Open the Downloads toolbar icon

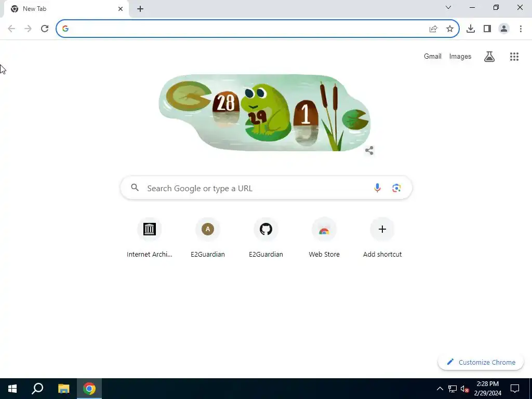coord(470,29)
